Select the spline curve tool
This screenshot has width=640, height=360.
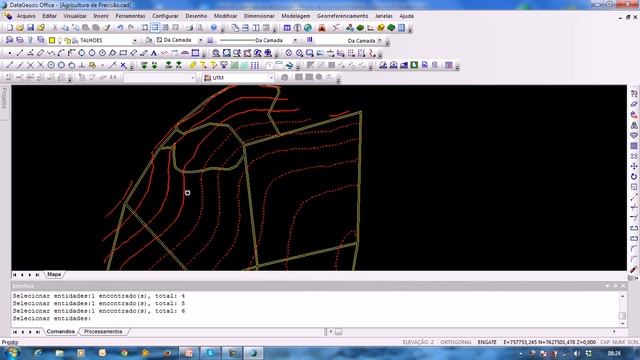pos(51,53)
